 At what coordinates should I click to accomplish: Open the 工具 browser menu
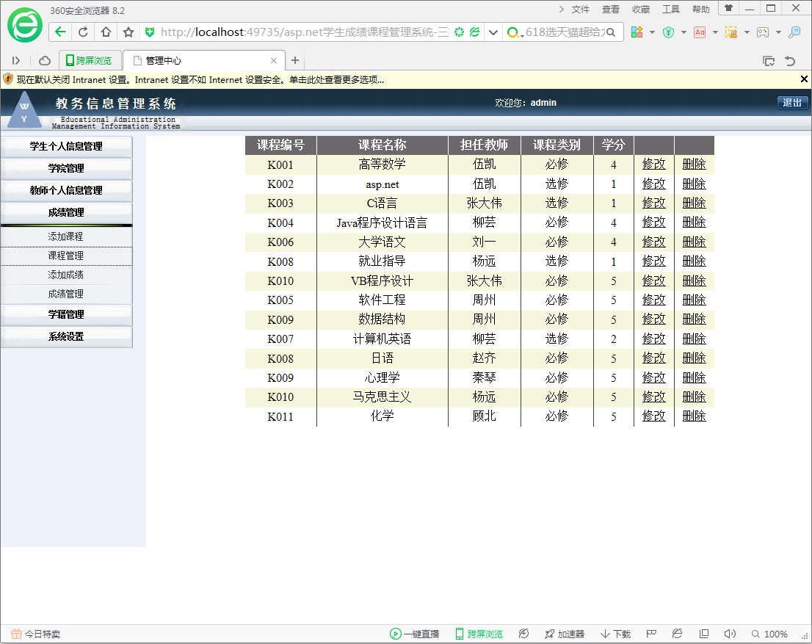670,10
